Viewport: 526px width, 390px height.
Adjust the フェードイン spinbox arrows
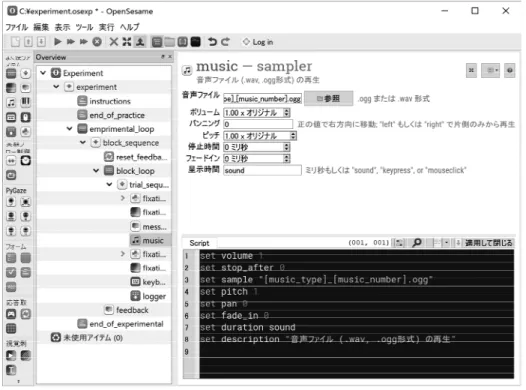286,159
